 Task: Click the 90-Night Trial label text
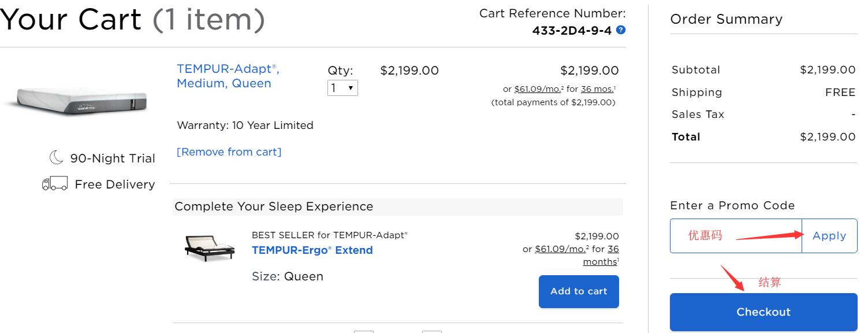[113, 158]
